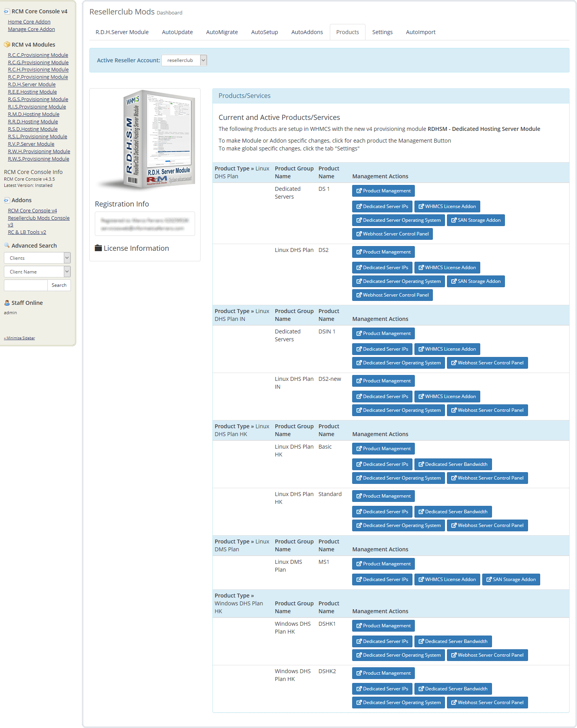
Task: Open Dedicated Server IPs for DS2-new
Action: click(x=382, y=397)
